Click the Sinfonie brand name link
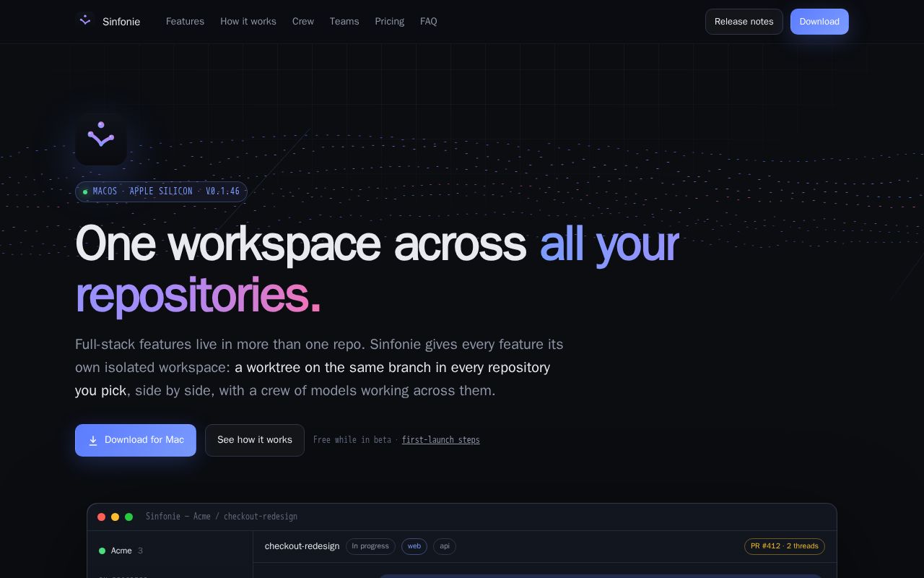 [121, 22]
